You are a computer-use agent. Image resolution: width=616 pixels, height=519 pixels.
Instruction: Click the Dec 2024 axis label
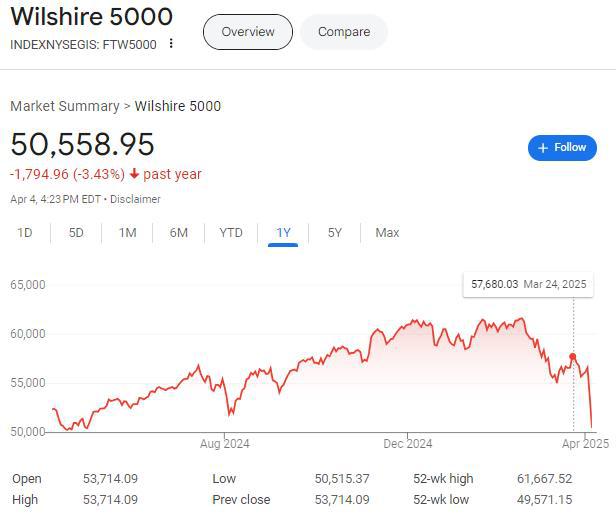(x=407, y=443)
